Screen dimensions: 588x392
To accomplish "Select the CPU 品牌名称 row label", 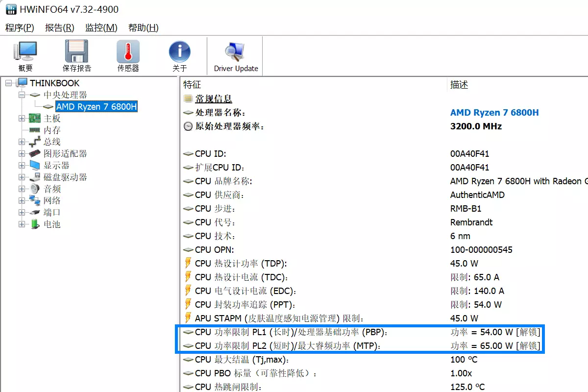I will 223,181.
